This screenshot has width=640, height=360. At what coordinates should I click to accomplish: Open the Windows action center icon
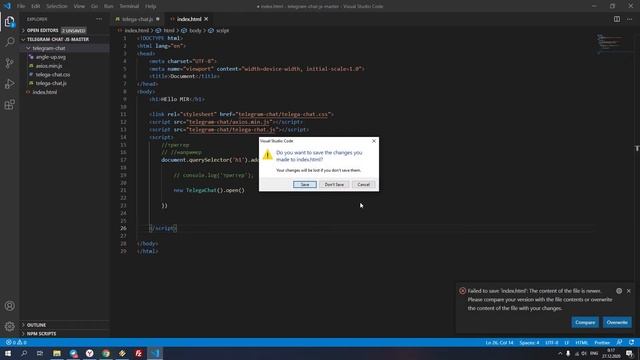pos(629,353)
